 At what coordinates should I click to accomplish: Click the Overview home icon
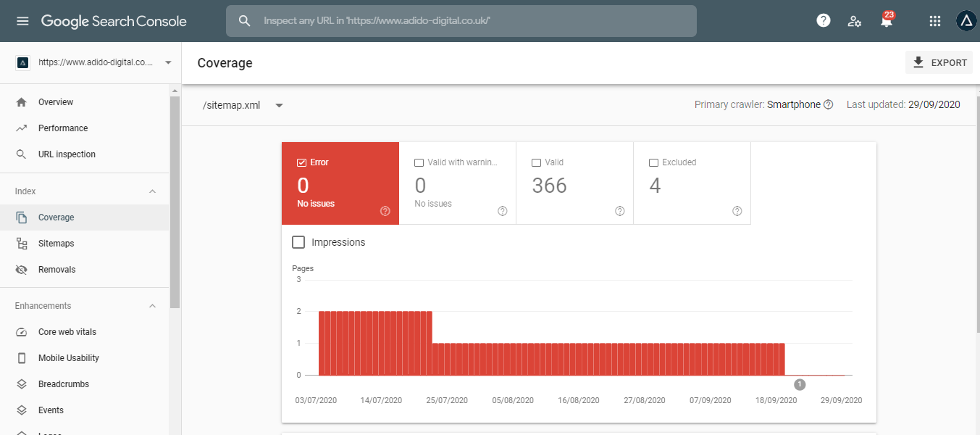pos(22,102)
